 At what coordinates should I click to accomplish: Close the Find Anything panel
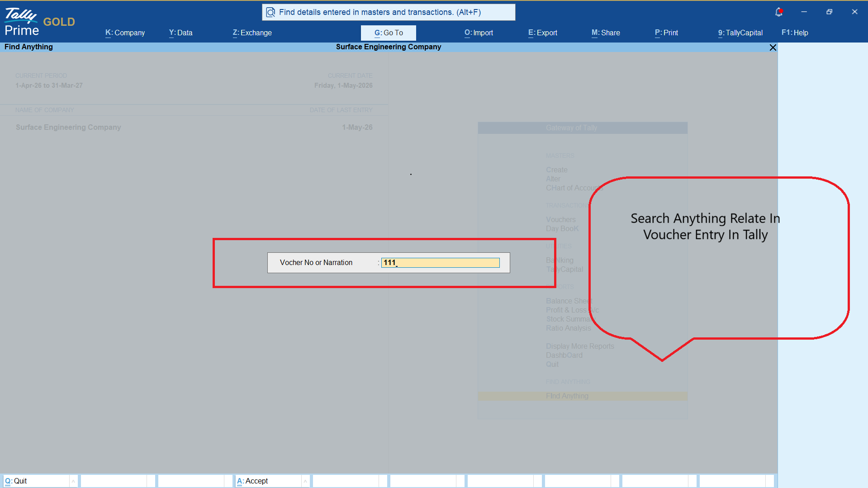coord(773,47)
